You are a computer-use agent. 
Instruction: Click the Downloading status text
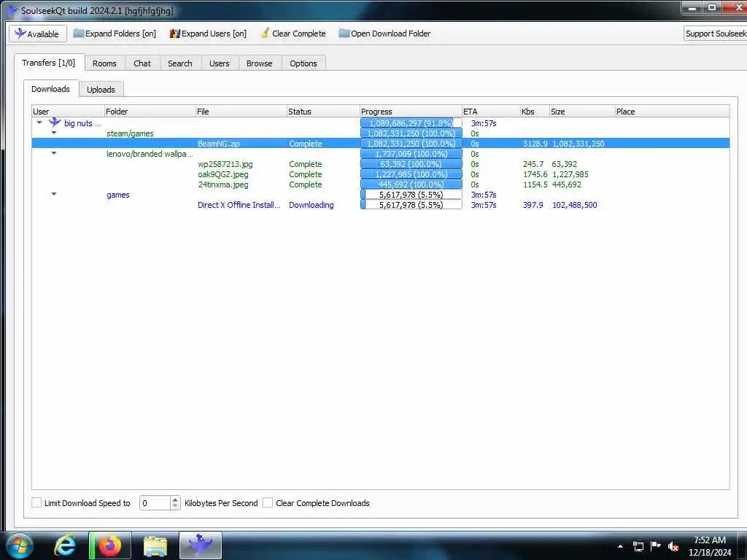pyautogui.click(x=311, y=205)
